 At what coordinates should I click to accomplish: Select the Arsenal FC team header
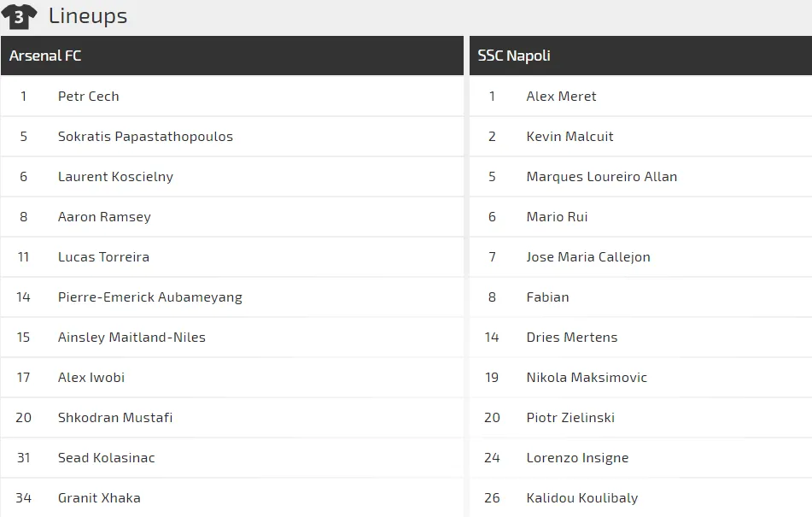click(x=46, y=56)
